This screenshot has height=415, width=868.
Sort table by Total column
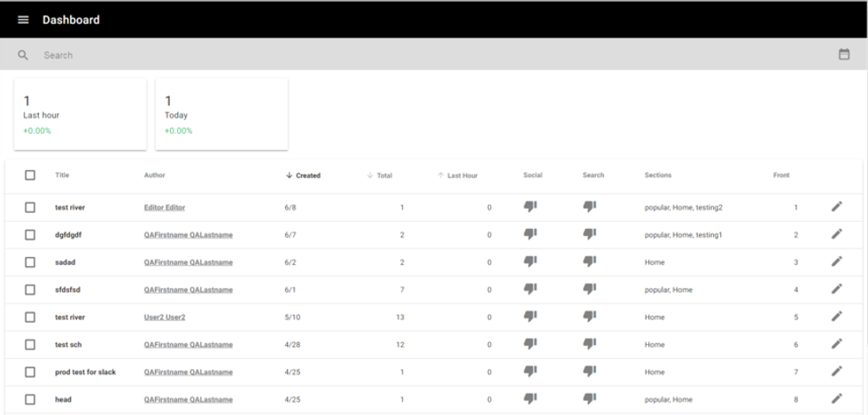click(384, 176)
